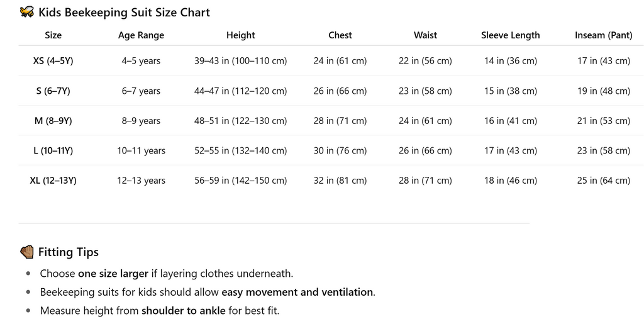Click the S (6–7Y) size label
Screen dimensions: 644x331
click(53, 91)
